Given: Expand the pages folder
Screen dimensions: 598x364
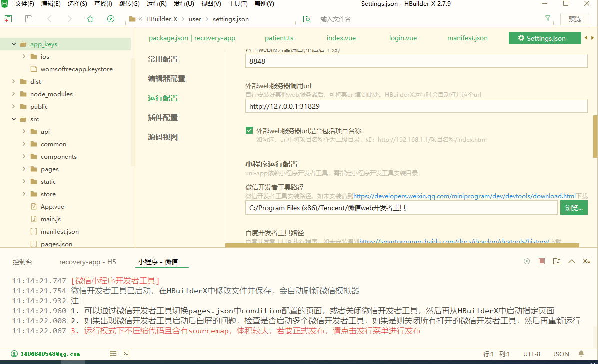Looking at the screenshot, I should coord(24,169).
